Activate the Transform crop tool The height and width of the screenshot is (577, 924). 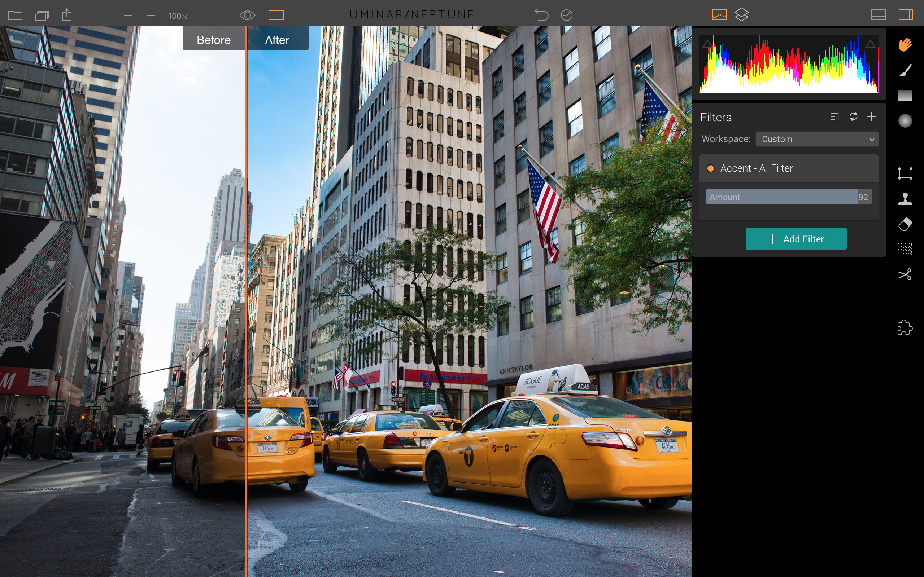pos(905,173)
